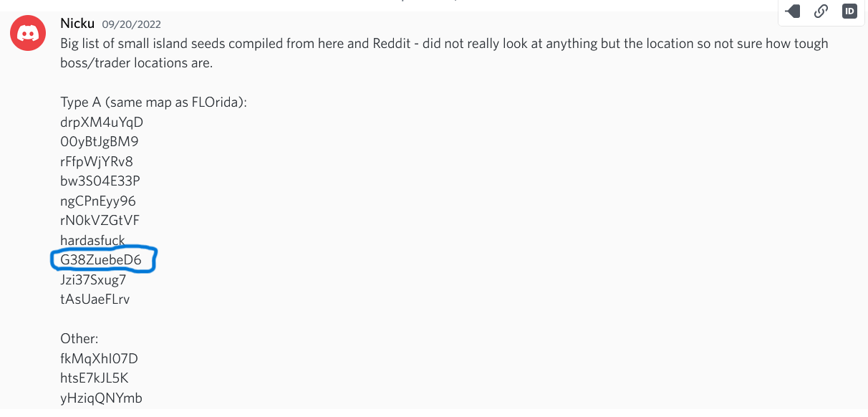Click the seed rFfpWjYRv8
This screenshot has width=868, height=417.
(x=97, y=161)
